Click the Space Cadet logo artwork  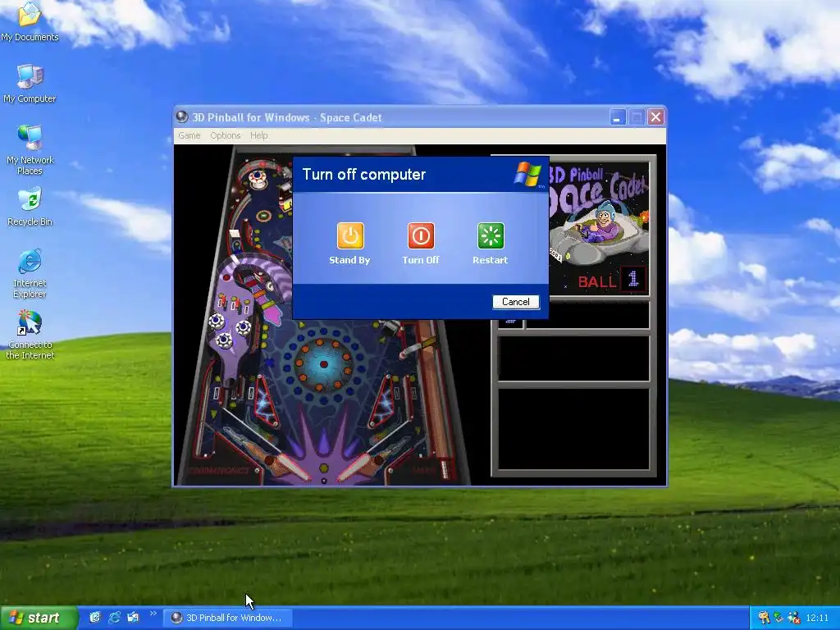click(599, 214)
